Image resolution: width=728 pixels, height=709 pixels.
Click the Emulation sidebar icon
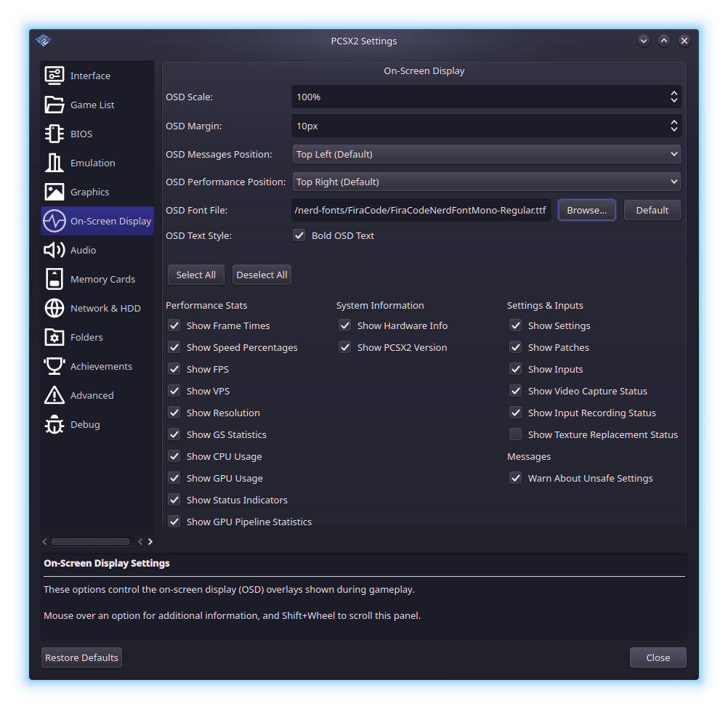[x=54, y=163]
